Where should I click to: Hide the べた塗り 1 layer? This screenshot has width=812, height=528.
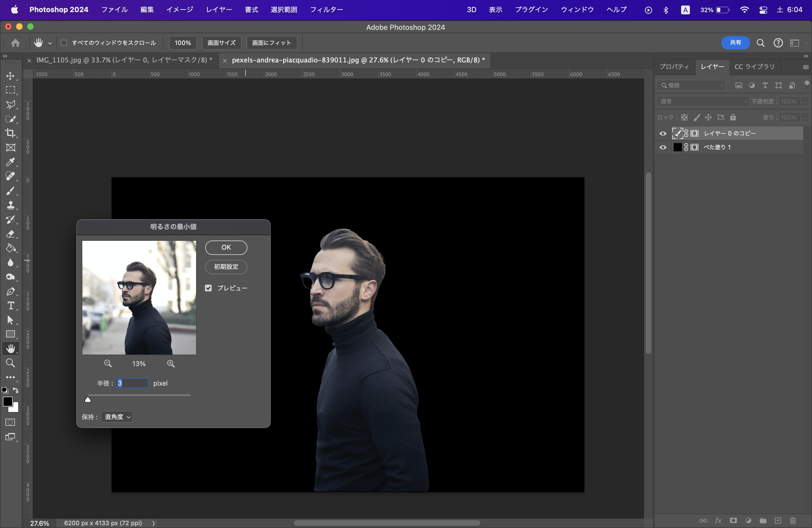coord(663,147)
